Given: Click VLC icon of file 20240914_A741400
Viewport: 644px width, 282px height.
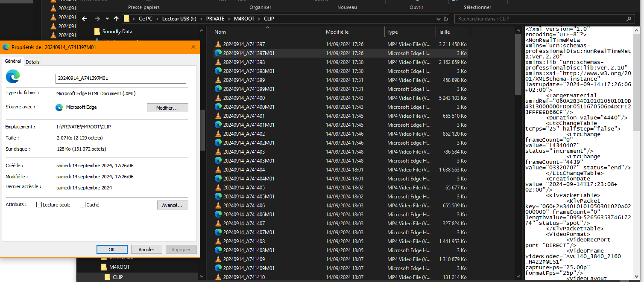Looking at the screenshot, I should click(218, 98).
